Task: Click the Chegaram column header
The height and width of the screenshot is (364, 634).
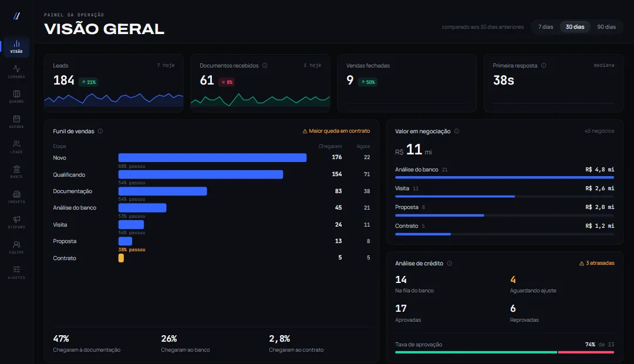Action: tap(330, 146)
